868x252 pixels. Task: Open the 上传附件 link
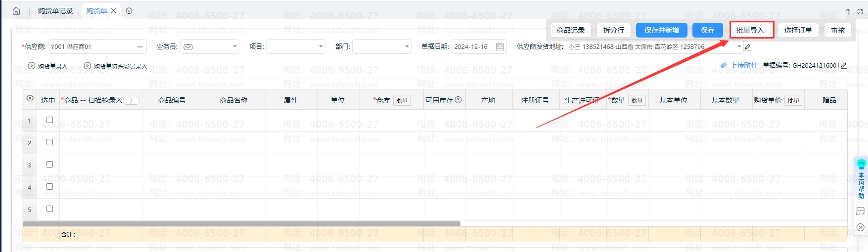[744, 65]
